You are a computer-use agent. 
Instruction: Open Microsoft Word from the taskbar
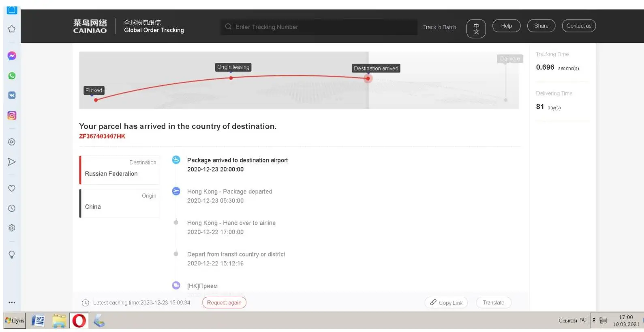(38, 321)
